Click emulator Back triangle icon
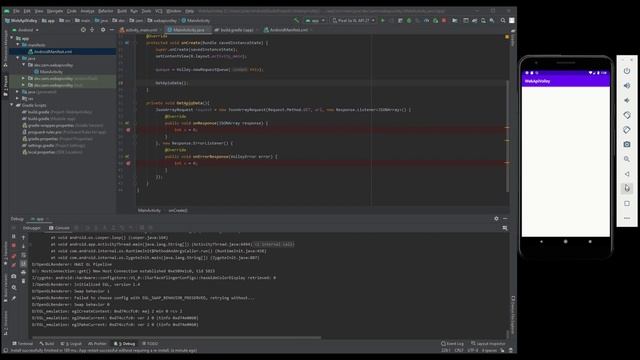This screenshot has height=360, width=640. pos(627,174)
